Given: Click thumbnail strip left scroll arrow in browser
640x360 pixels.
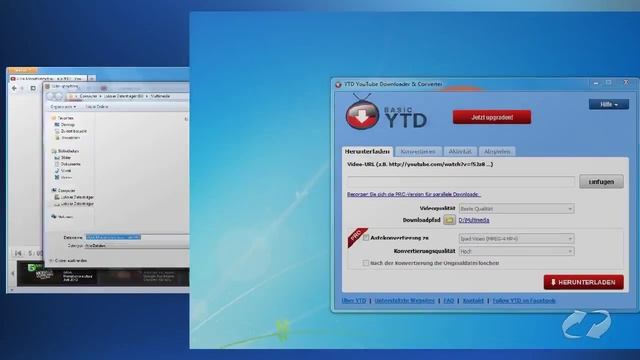Looking at the screenshot, I should [x=13, y=274].
